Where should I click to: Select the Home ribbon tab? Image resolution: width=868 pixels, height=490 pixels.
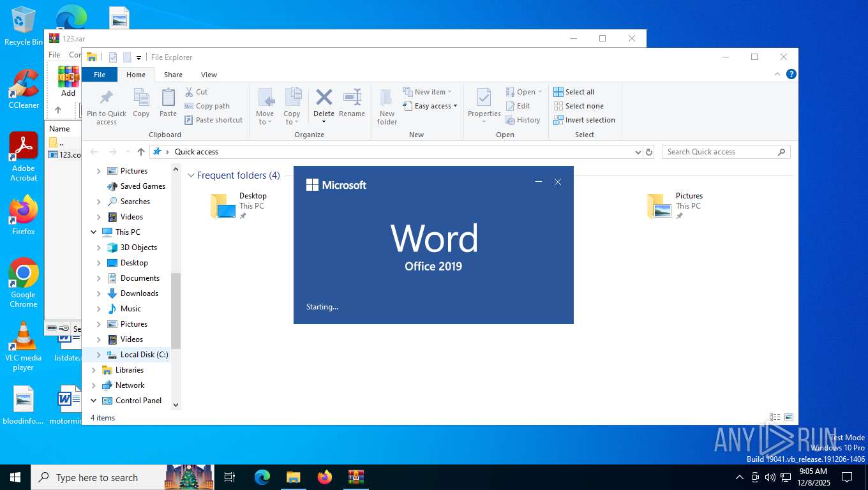(136, 75)
